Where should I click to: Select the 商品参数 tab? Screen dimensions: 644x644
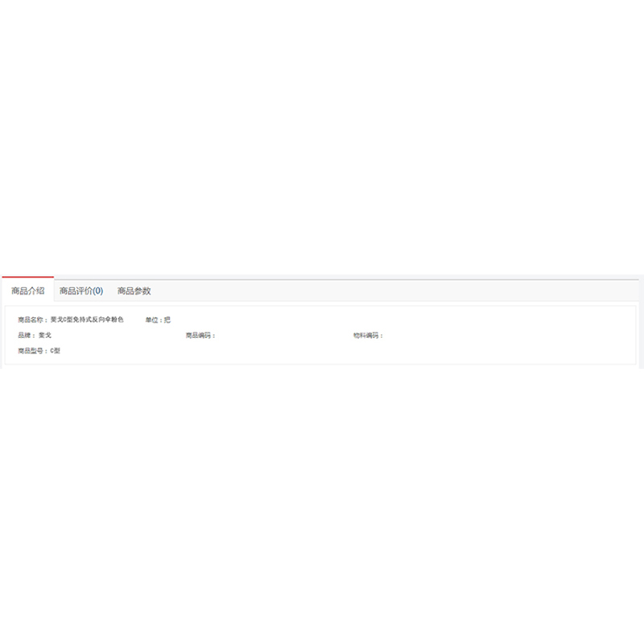(134, 291)
